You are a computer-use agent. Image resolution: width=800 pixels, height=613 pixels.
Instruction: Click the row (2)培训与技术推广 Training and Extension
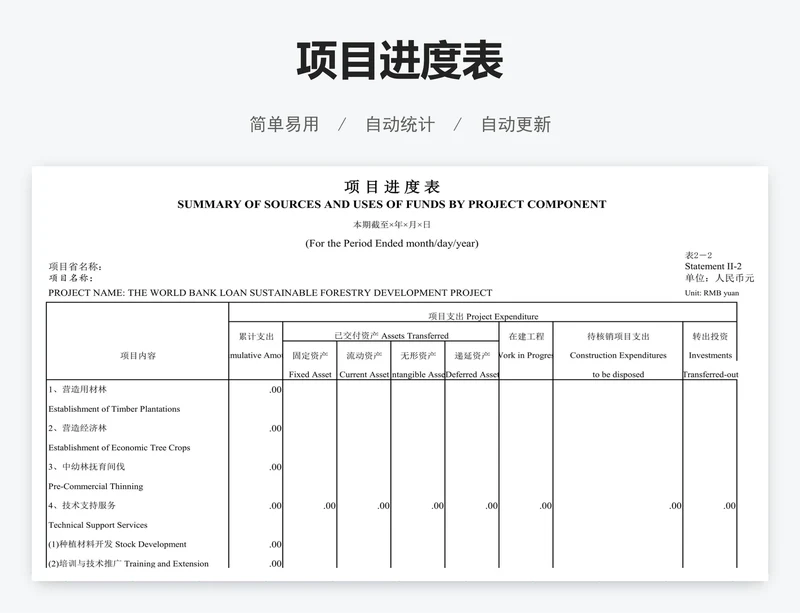(129, 563)
